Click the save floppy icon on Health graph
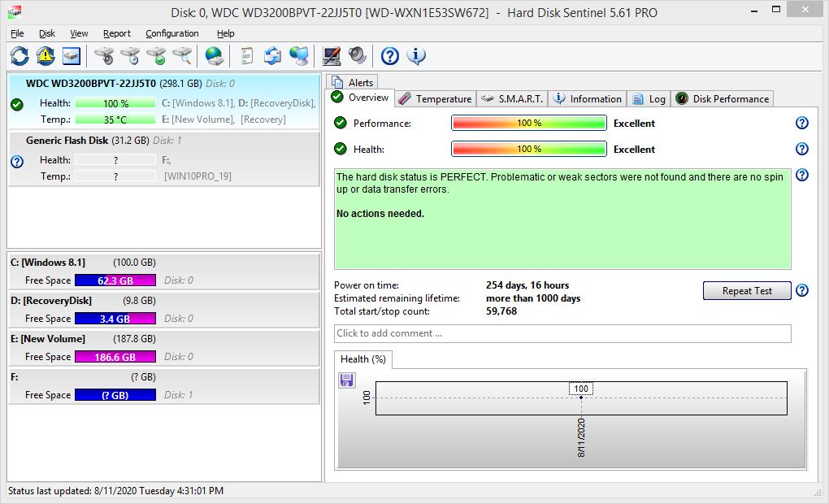The height and width of the screenshot is (504, 829). tap(347, 380)
